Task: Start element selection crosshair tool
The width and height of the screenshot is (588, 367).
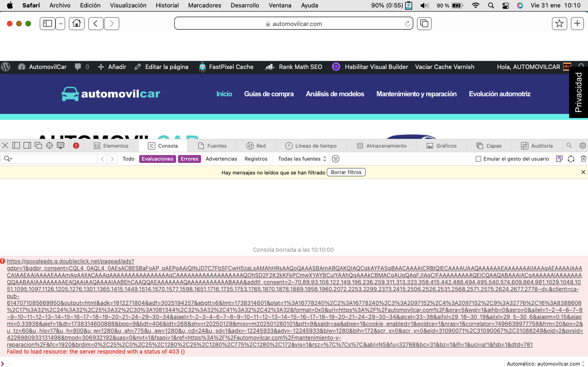Action: coord(49,145)
